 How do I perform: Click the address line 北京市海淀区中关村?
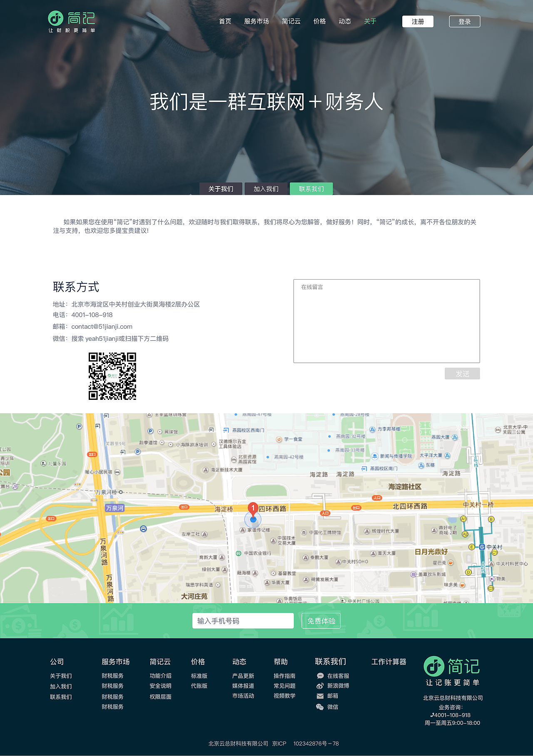tap(126, 304)
